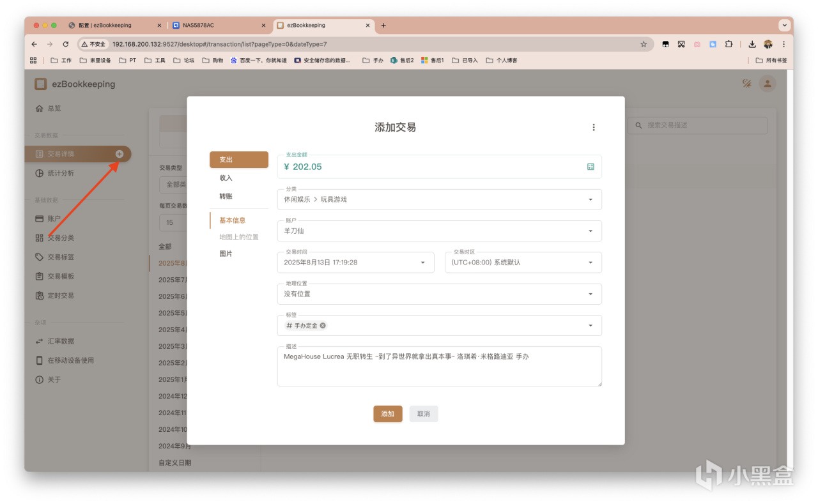Close the NAS5878AC browser tab
Viewport: 818px width, 504px height.
pyautogui.click(x=263, y=26)
